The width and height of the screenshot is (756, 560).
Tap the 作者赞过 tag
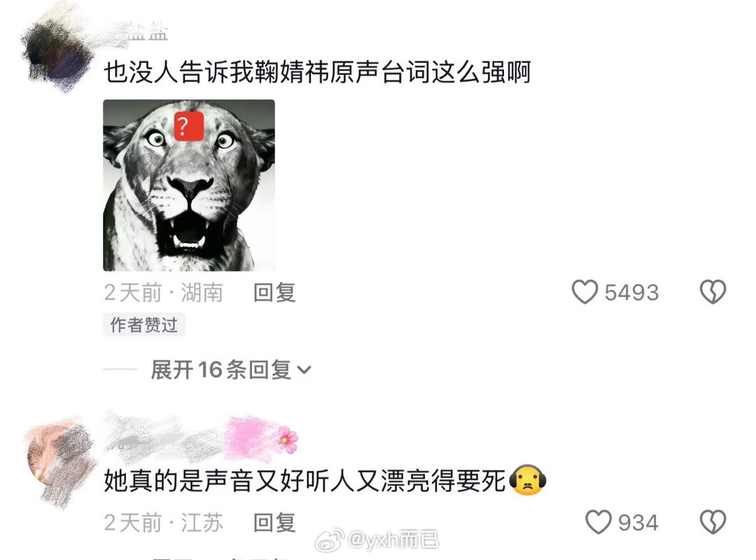click(x=144, y=325)
